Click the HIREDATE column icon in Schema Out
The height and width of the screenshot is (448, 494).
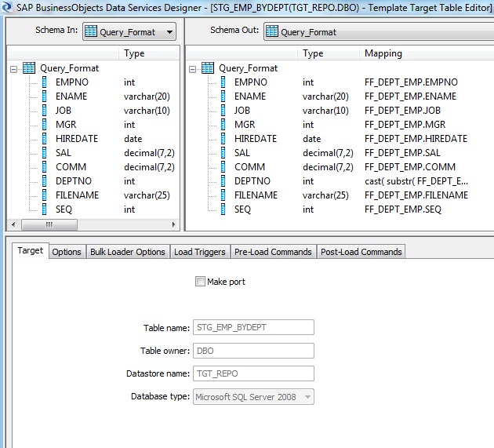coord(223,138)
